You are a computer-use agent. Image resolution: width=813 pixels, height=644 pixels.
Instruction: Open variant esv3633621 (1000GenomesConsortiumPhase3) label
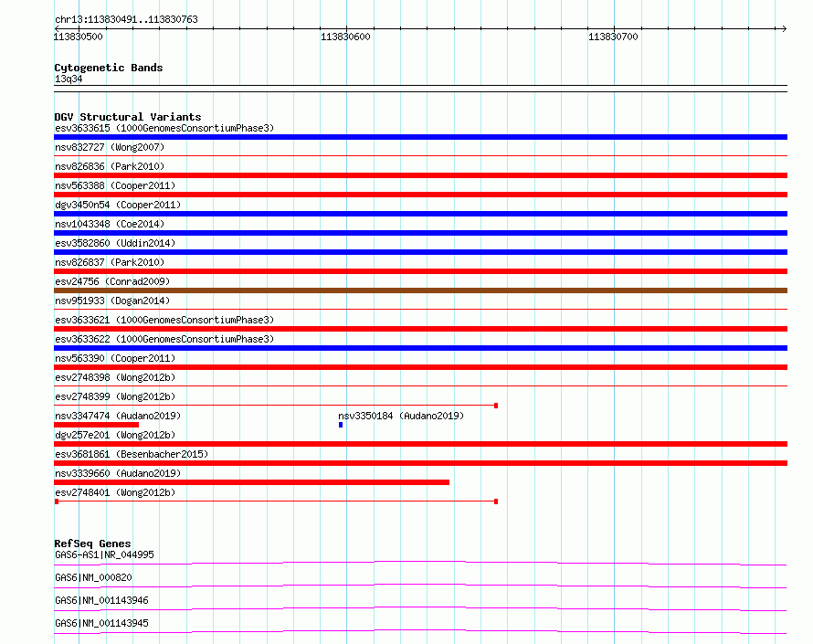164,320
